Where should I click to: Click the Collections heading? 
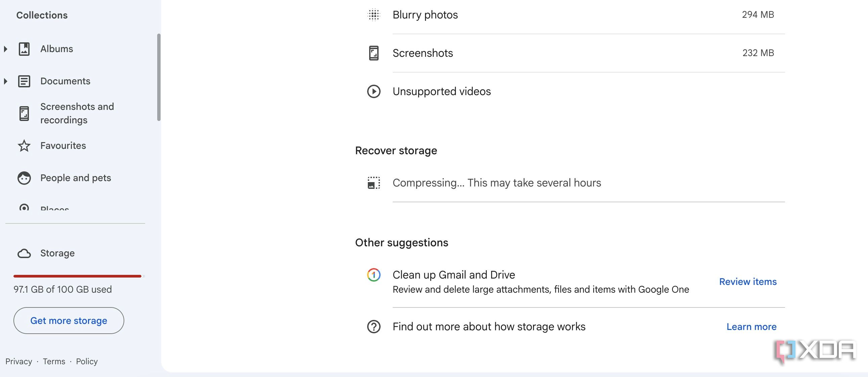coord(42,15)
